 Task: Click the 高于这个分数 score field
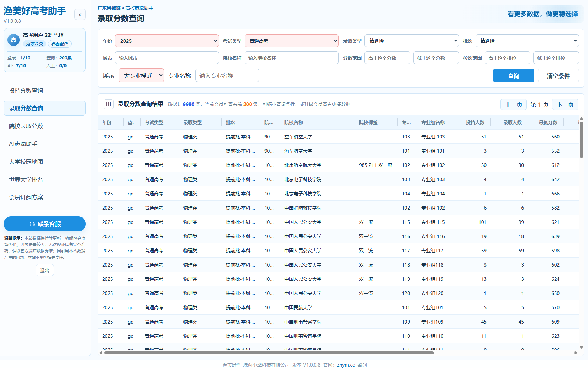(x=387, y=58)
